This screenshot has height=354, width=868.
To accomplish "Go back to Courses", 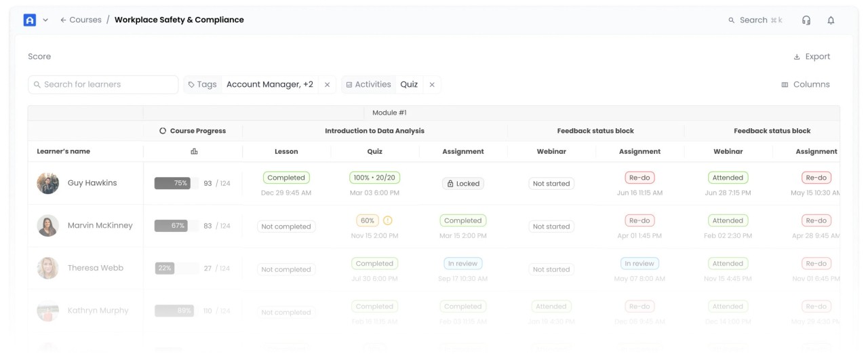I will (81, 20).
